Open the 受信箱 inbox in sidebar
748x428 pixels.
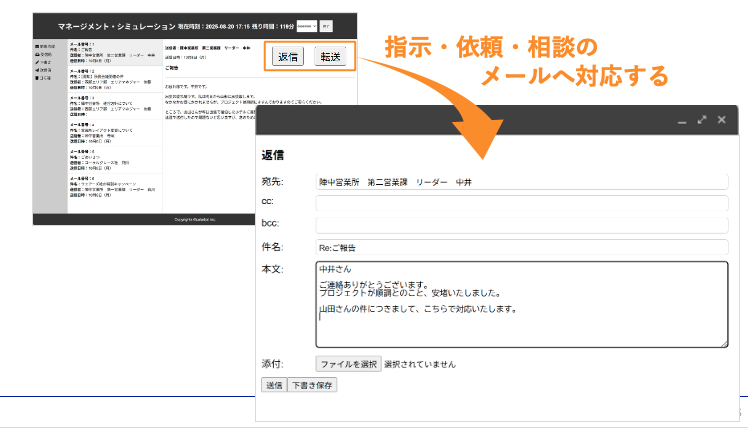tap(44, 55)
